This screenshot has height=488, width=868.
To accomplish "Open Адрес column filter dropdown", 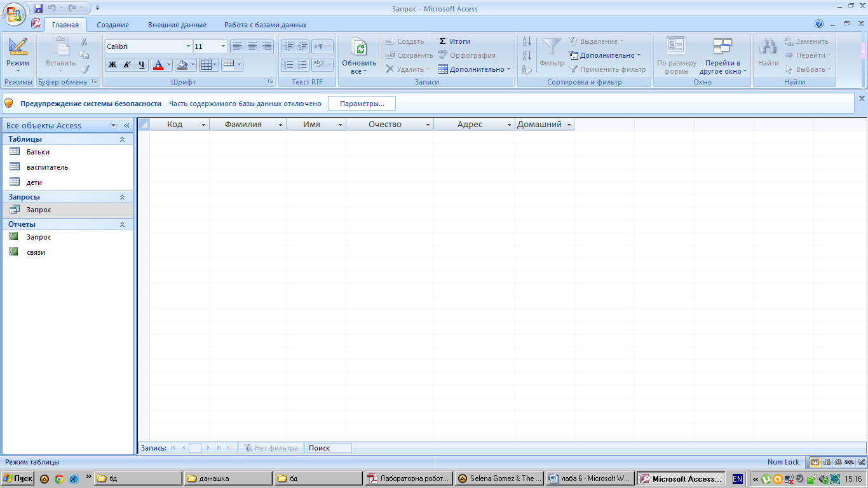I will [x=509, y=125].
